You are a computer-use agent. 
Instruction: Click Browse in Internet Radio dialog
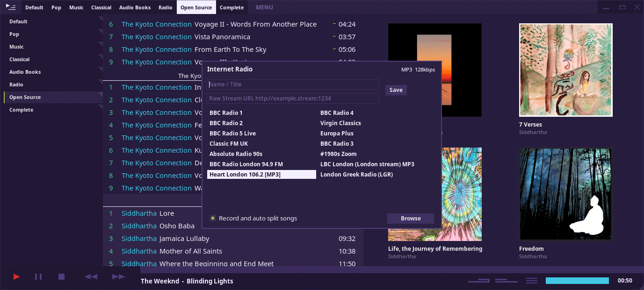pos(411,218)
